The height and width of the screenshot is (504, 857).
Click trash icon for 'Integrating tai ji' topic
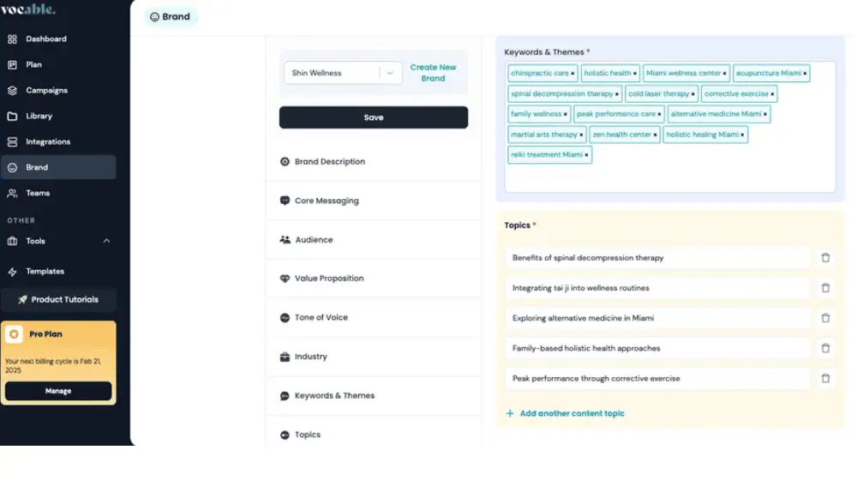(x=825, y=288)
